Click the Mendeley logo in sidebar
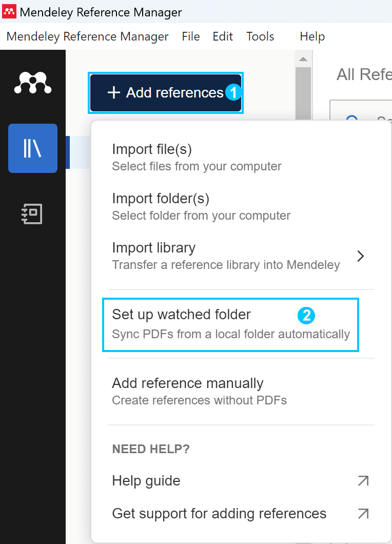392x544 pixels. tap(33, 83)
